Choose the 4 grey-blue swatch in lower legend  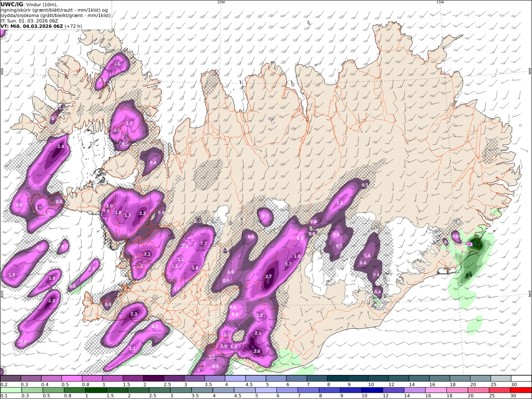tap(223, 390)
